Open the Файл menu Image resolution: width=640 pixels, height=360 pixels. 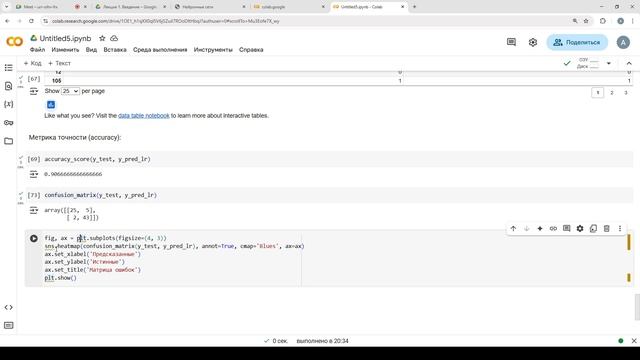click(x=37, y=49)
